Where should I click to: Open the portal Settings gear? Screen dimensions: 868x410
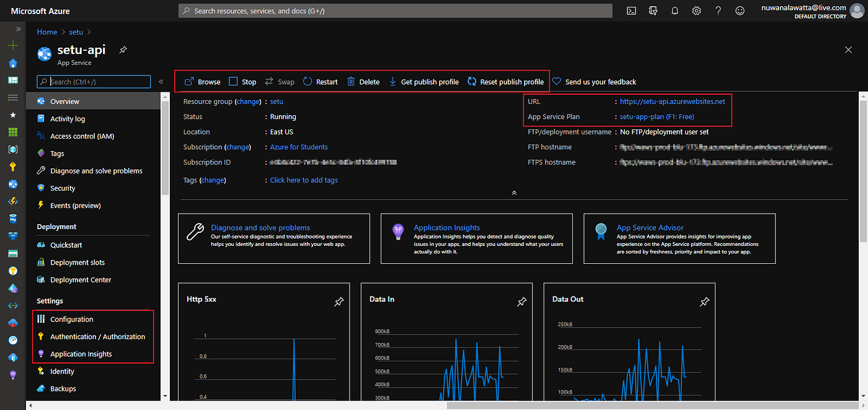point(696,11)
